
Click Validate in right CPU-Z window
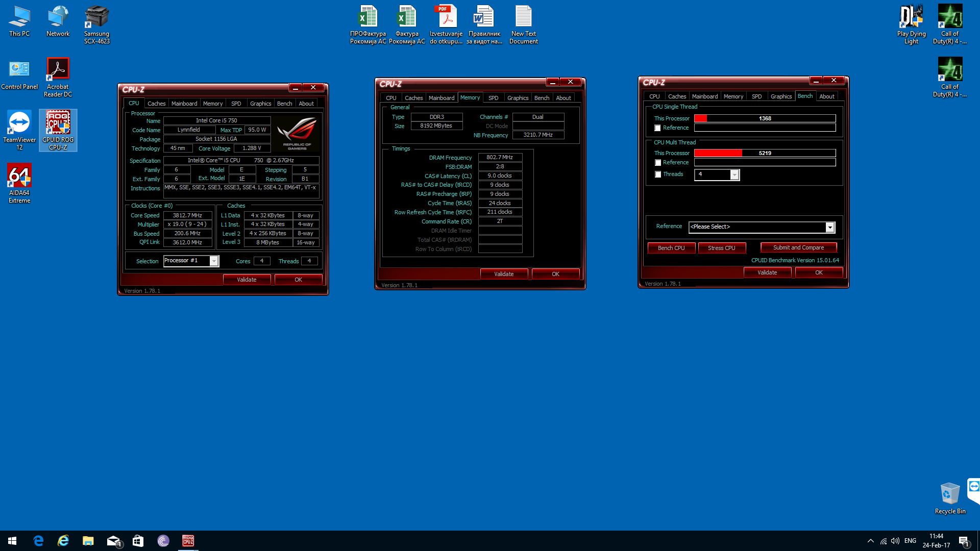point(767,272)
